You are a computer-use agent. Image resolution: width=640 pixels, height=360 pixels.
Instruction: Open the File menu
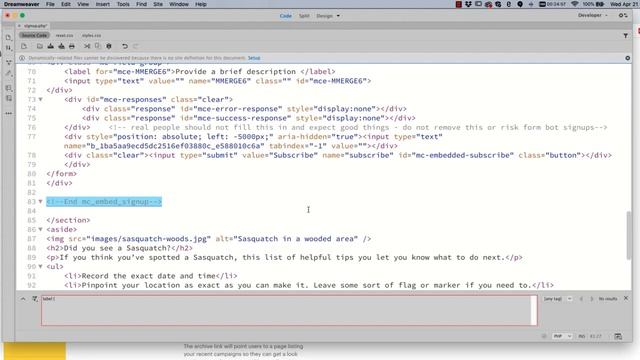(x=50, y=4)
